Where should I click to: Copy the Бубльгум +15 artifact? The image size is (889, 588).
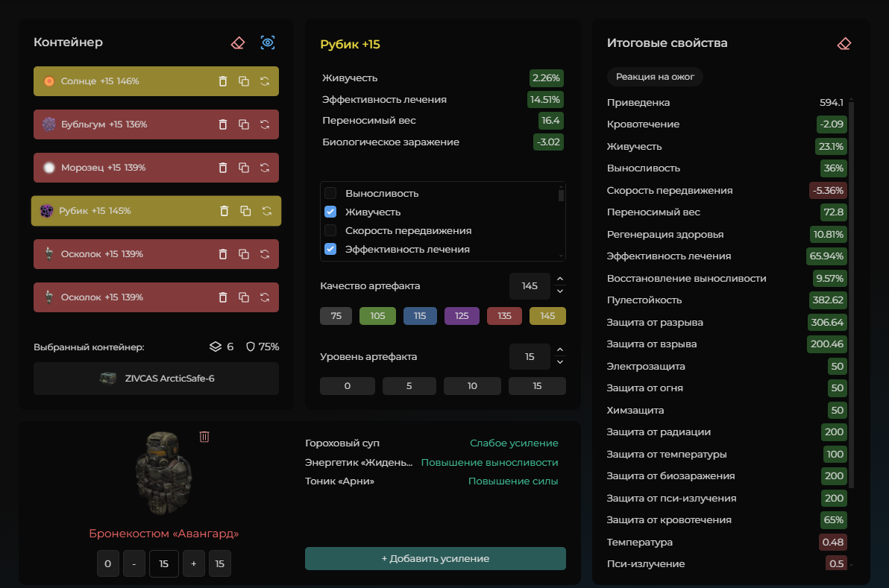pos(244,124)
